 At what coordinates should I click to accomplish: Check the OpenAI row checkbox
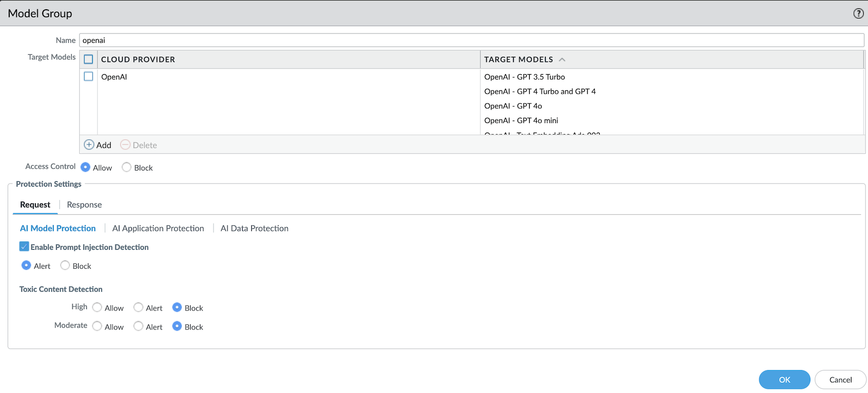click(88, 77)
